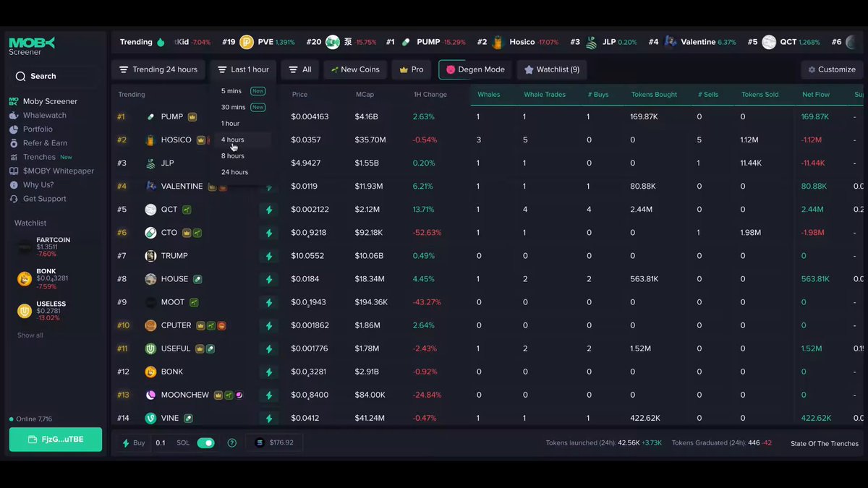Sort by Net Flow column header

(816, 95)
